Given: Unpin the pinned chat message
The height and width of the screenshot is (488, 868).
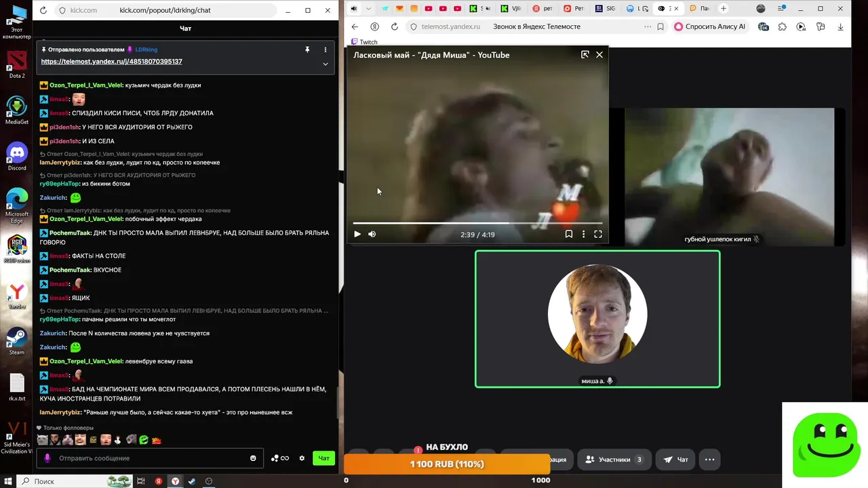Looking at the screenshot, I should point(307,49).
